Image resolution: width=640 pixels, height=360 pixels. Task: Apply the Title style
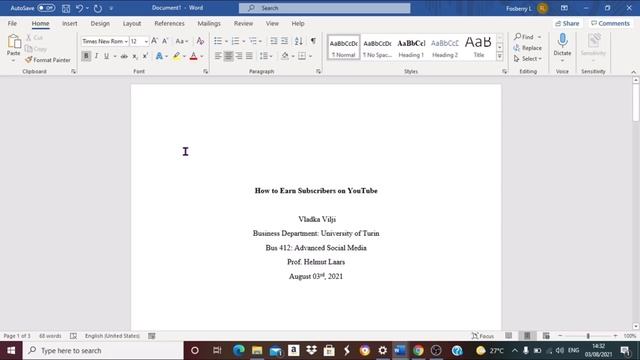coord(478,48)
